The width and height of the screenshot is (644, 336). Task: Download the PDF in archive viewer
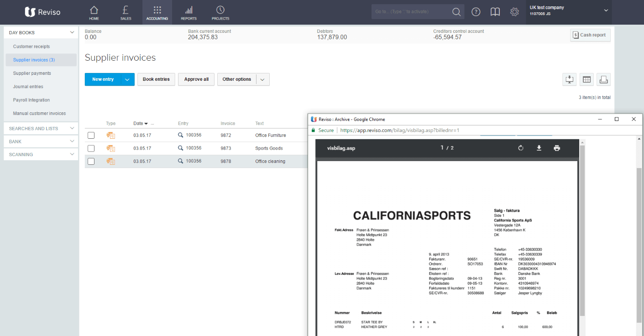539,148
